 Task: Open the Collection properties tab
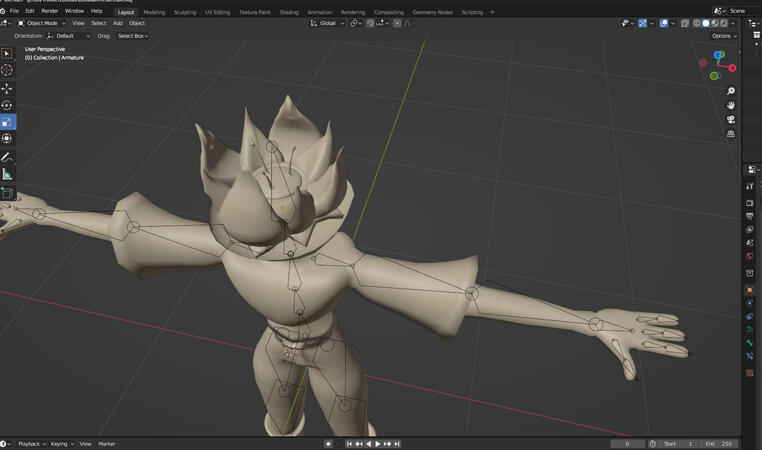[750, 273]
